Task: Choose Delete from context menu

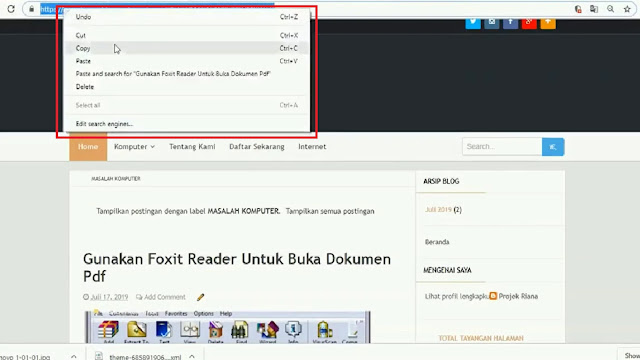Action: (x=187, y=87)
